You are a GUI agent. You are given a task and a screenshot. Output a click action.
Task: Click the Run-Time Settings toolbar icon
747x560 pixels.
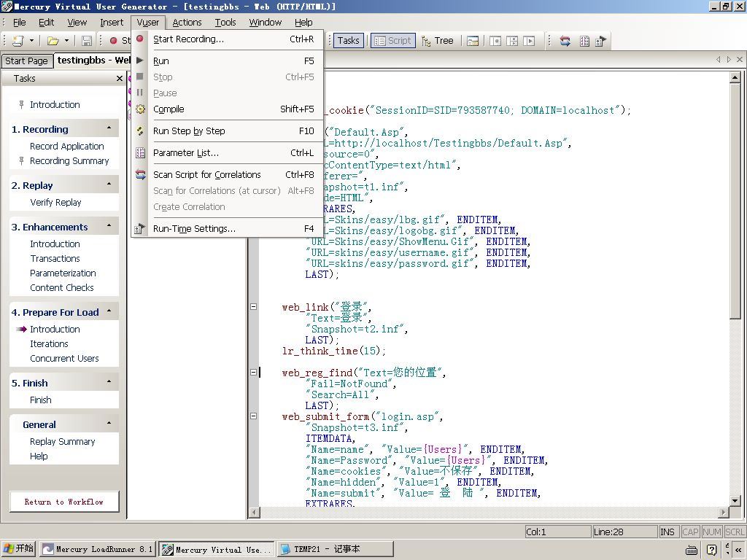click(601, 41)
